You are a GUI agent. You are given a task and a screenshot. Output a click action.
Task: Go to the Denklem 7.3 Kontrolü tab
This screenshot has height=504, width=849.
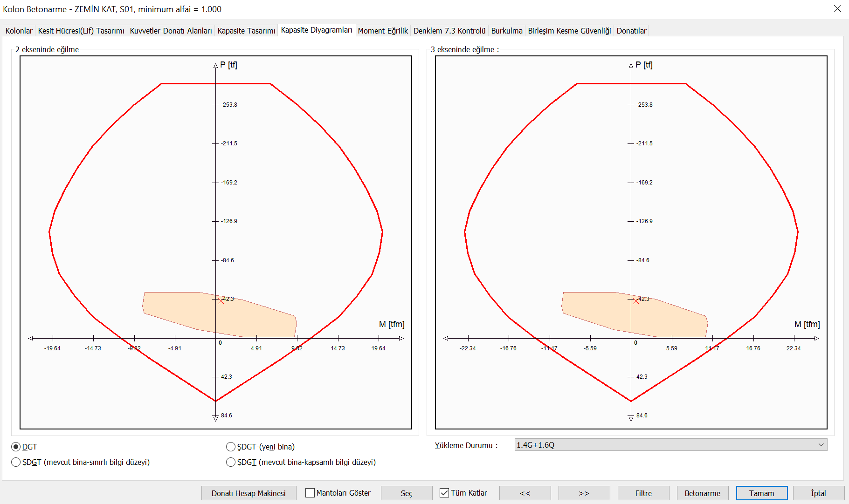[449, 31]
